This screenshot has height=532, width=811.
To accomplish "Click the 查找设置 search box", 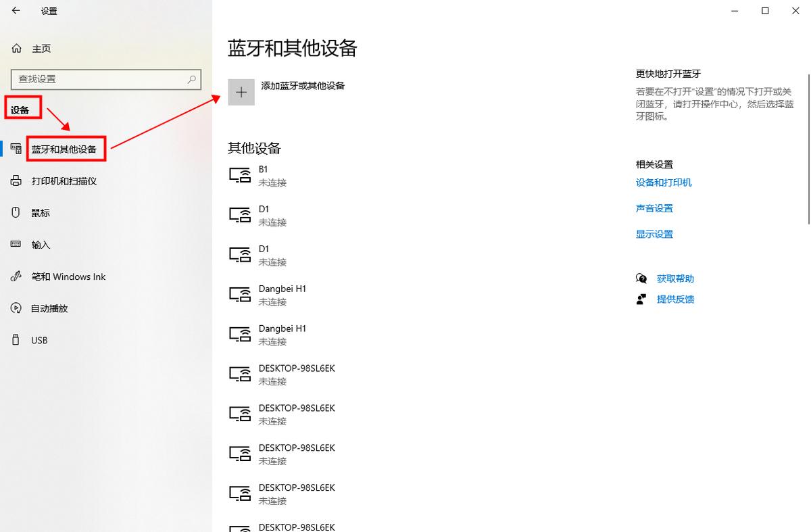I will pyautogui.click(x=105, y=79).
